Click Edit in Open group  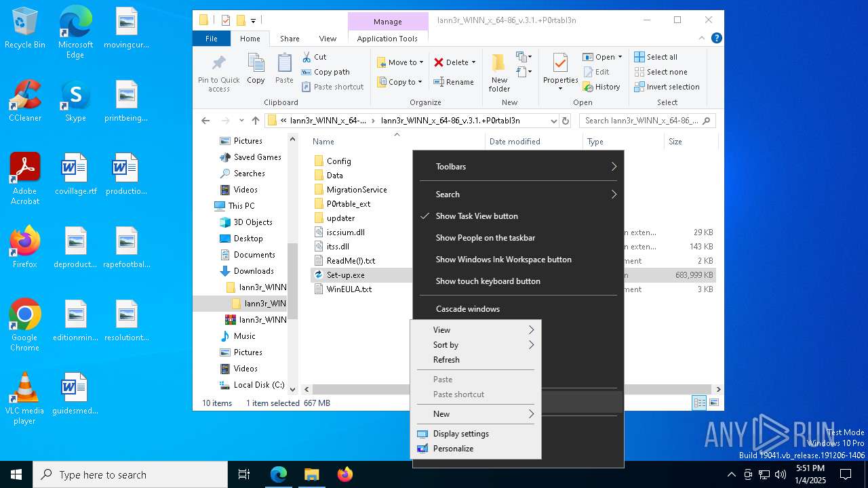click(596, 72)
